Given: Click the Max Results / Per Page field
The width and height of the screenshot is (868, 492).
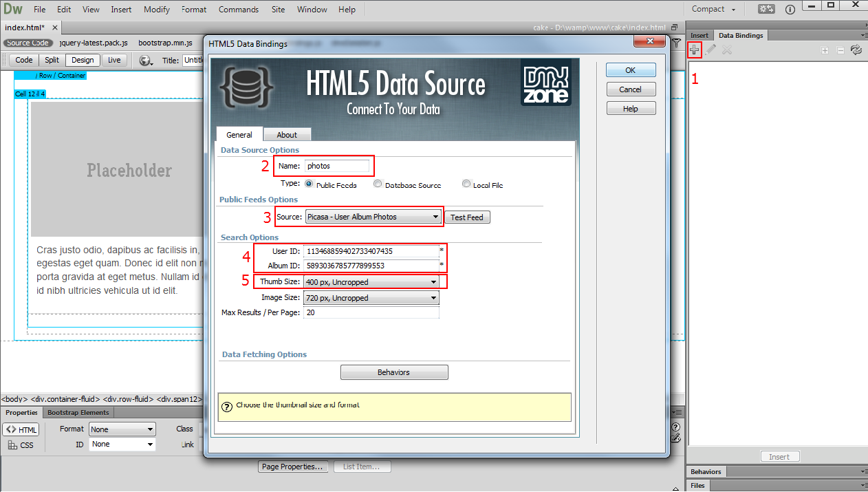Looking at the screenshot, I should [x=371, y=312].
